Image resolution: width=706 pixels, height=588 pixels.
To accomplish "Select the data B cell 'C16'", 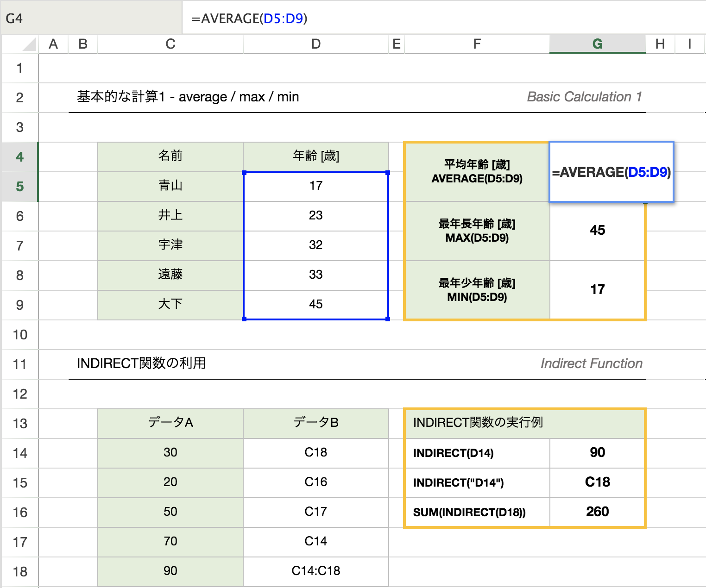I will coord(316,483).
